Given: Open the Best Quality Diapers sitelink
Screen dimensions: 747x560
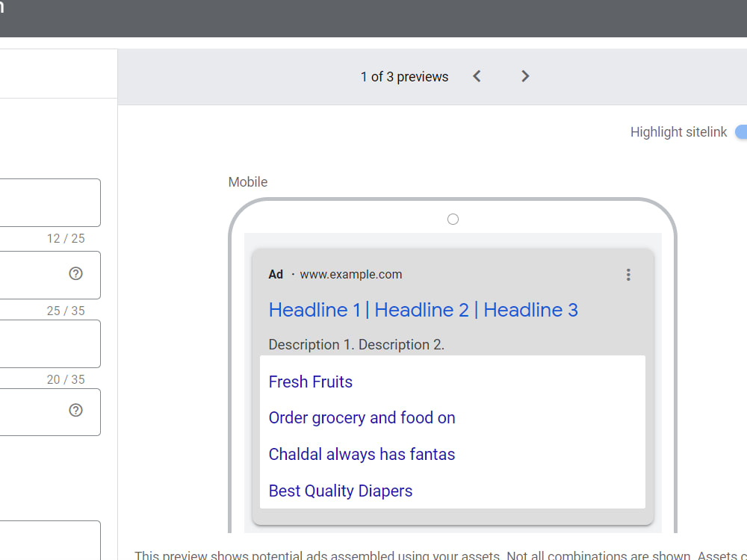Looking at the screenshot, I should tap(340, 491).
